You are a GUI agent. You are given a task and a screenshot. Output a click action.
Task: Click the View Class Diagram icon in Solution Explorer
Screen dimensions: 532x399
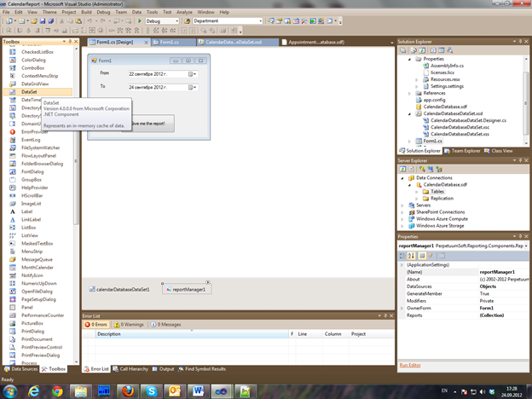449,50
